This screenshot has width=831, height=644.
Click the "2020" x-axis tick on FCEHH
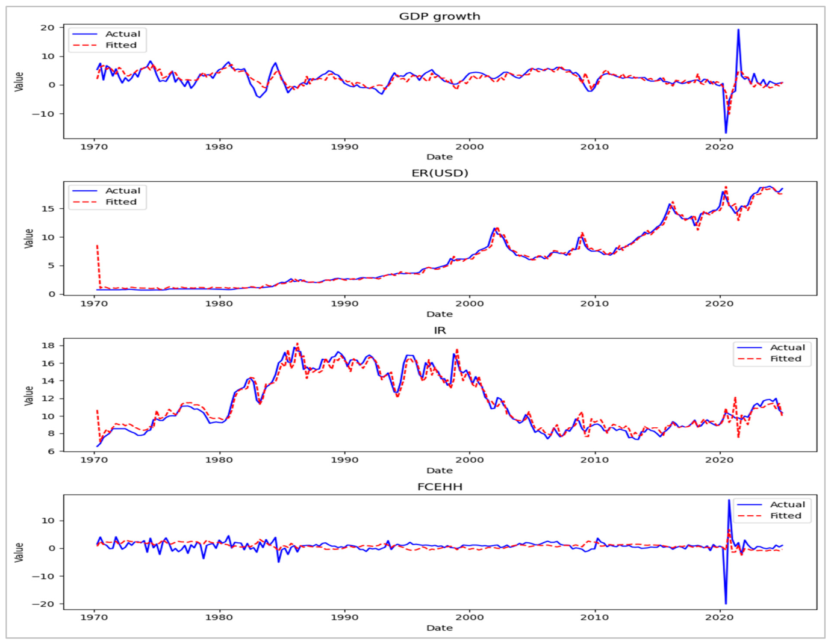(x=720, y=617)
